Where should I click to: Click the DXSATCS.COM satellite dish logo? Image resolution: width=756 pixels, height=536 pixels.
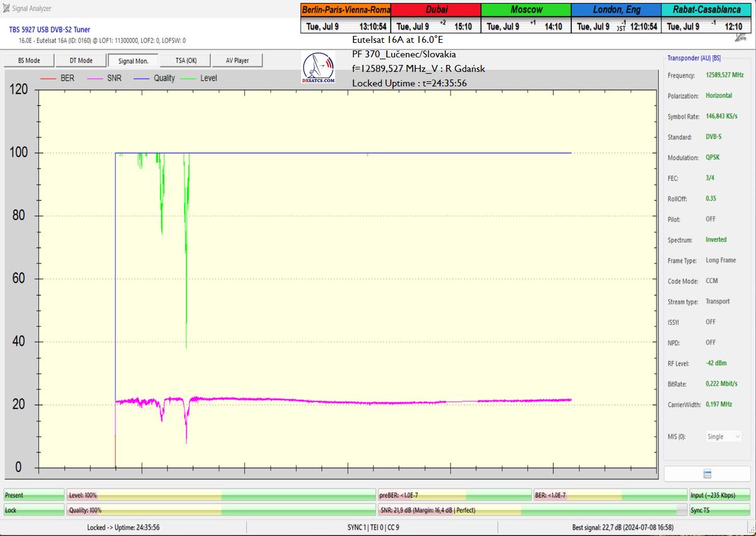(318, 68)
